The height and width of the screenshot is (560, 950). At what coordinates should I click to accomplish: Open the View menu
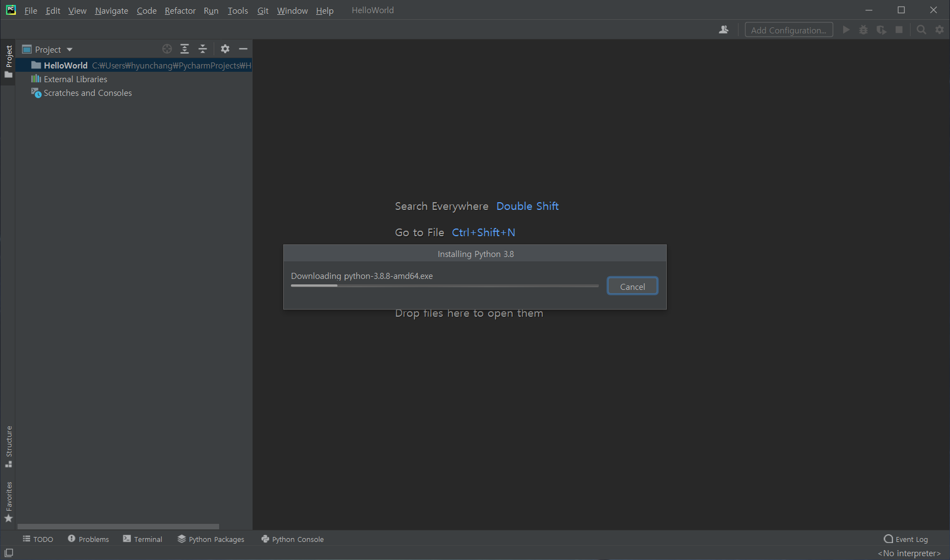(x=77, y=10)
